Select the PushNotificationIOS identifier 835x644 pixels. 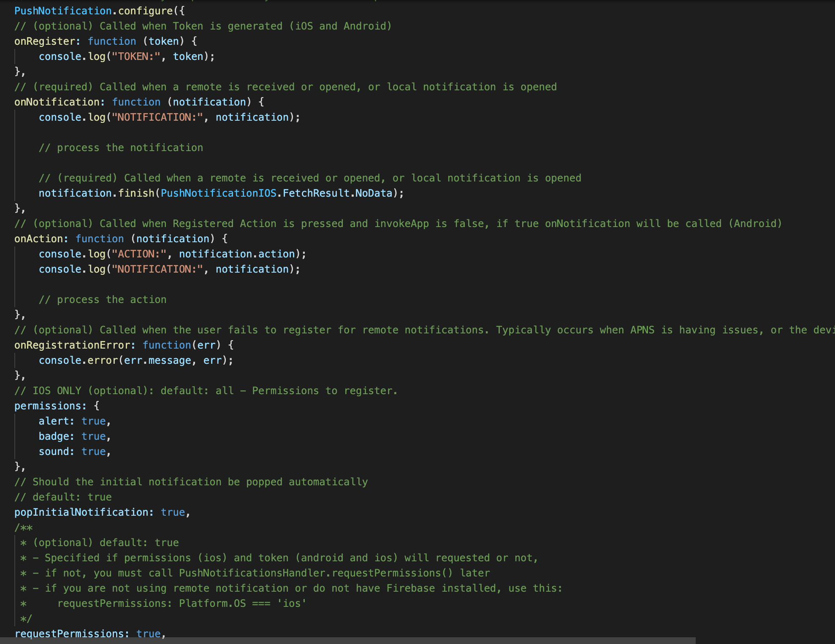click(x=219, y=193)
